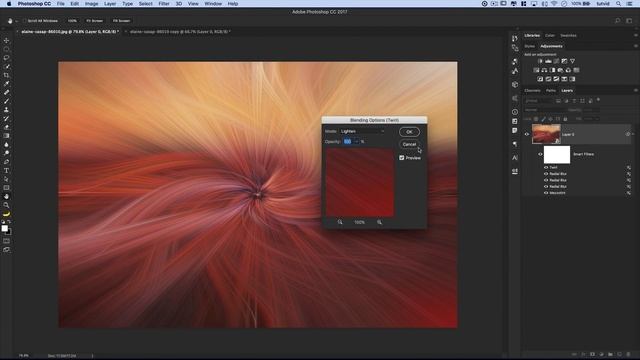
Task: Add an Invert adjustment
Action: [540, 79]
